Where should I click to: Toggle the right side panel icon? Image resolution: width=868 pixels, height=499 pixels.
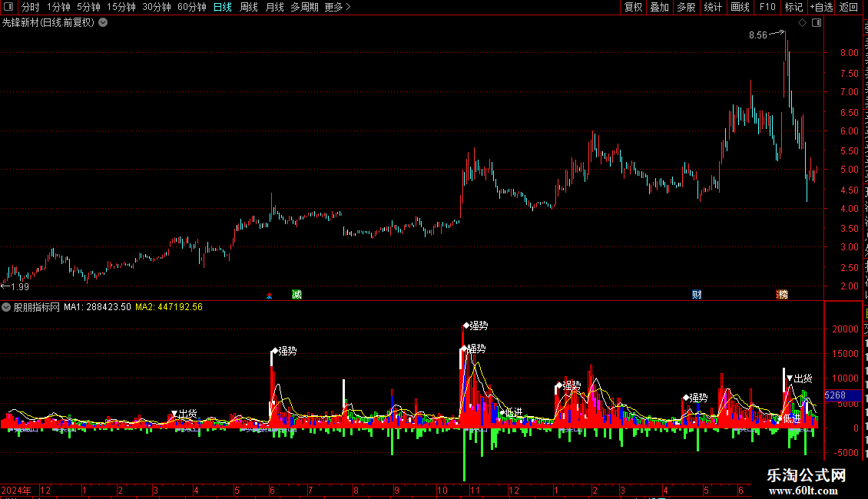817,23
